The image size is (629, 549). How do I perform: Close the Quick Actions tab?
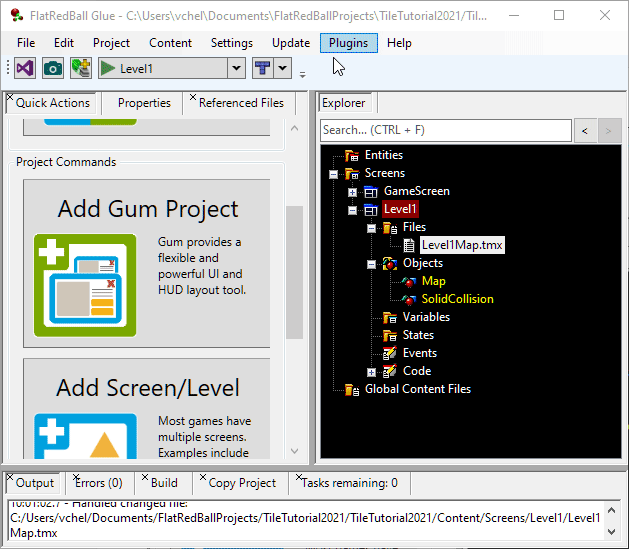point(10,98)
